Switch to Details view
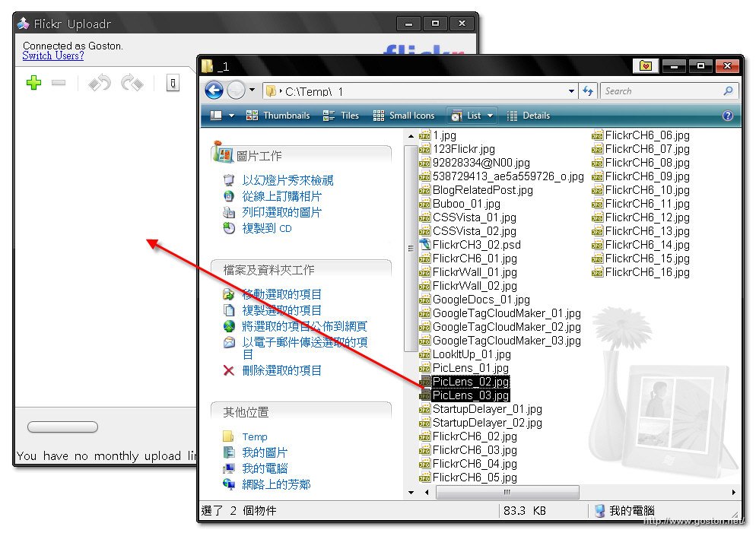Image resolution: width=756 pixels, height=533 pixels. [529, 116]
